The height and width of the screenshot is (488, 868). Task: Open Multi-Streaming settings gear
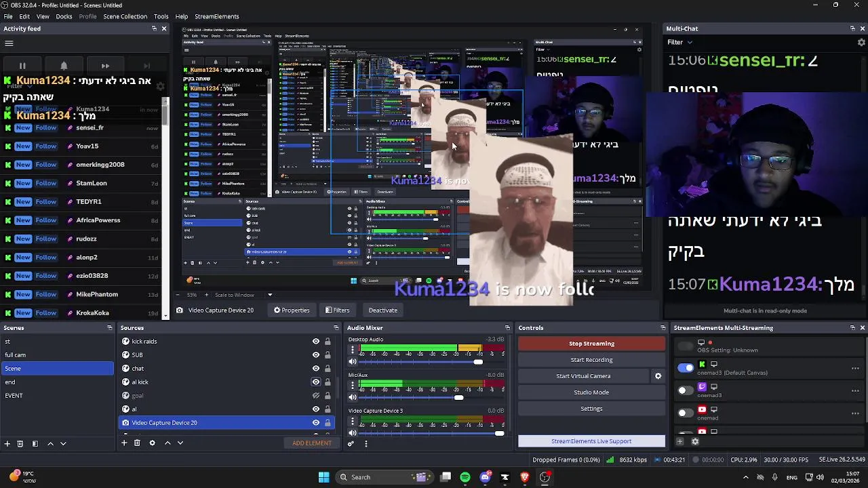coord(695,441)
